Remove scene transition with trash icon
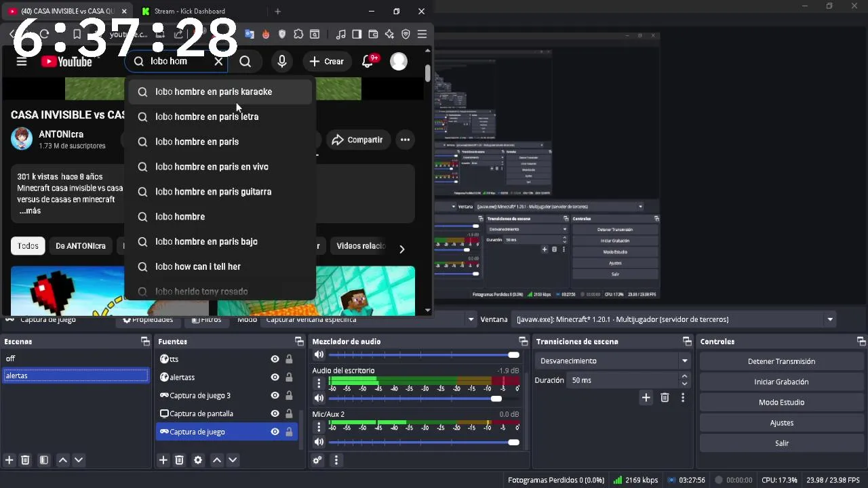The width and height of the screenshot is (868, 488). pyautogui.click(x=665, y=398)
